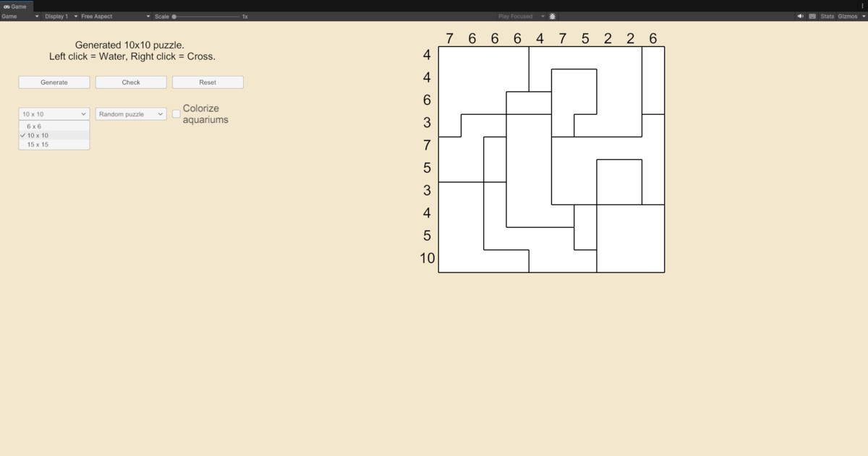Click the column clue number 4 above the grid
The width and height of the screenshot is (868, 456).
pyautogui.click(x=540, y=38)
